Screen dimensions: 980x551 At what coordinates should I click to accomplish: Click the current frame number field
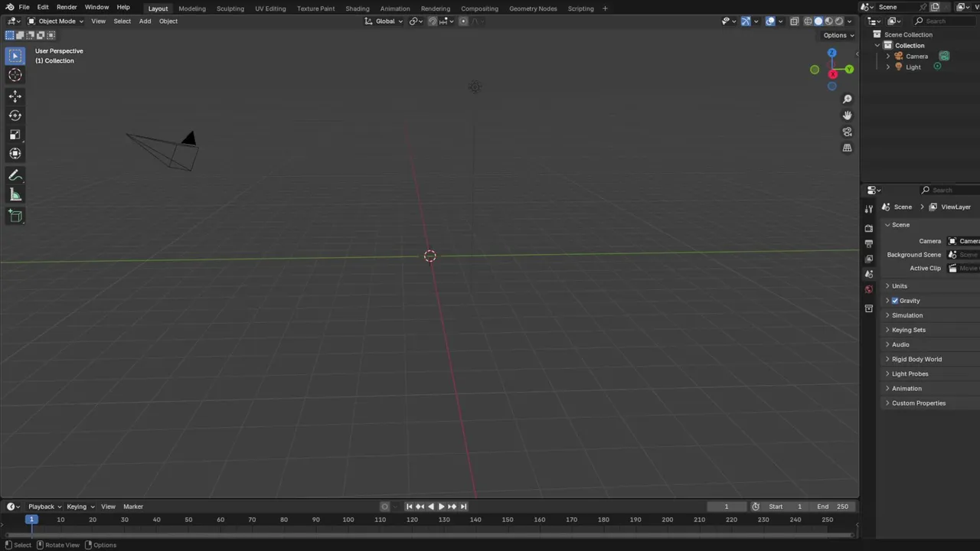click(x=727, y=507)
